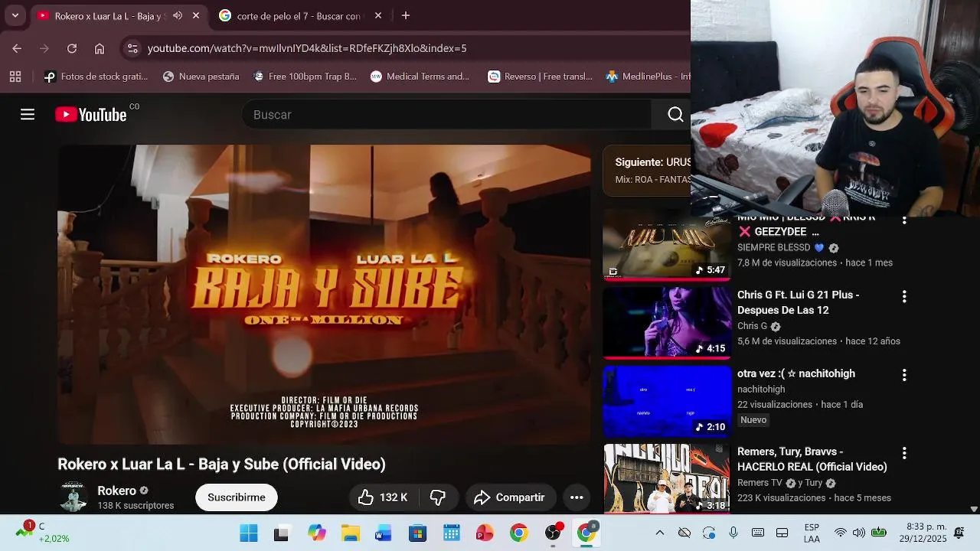Screen dimensions: 980x551
Task: Open the Fotos de stock grati bookmark
Action: coord(96,77)
